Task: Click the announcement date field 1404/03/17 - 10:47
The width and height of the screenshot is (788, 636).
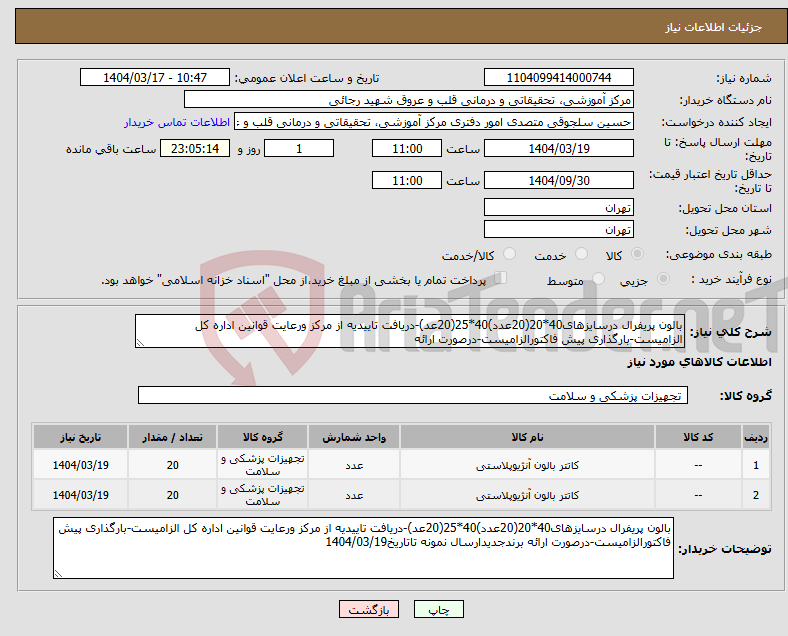Action: pos(155,77)
